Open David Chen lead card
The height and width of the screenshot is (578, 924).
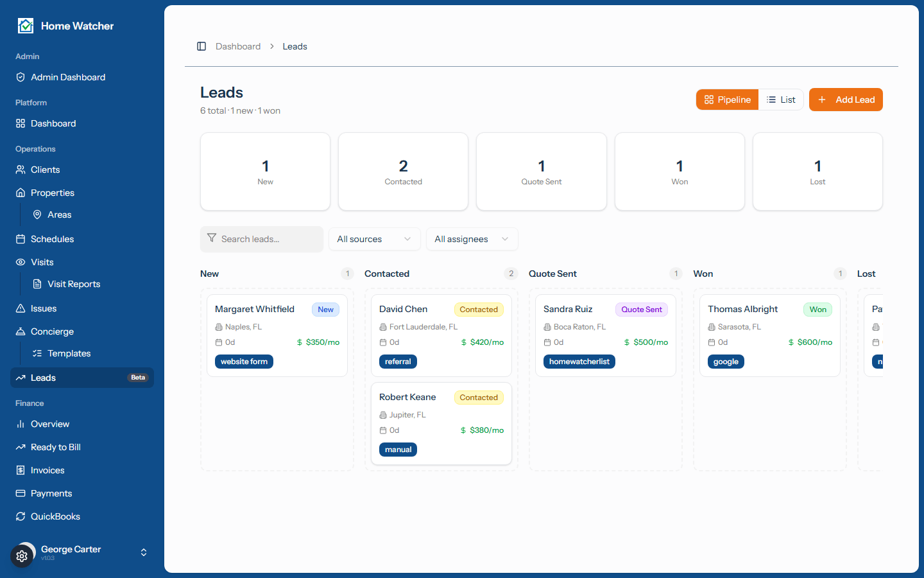click(441, 335)
